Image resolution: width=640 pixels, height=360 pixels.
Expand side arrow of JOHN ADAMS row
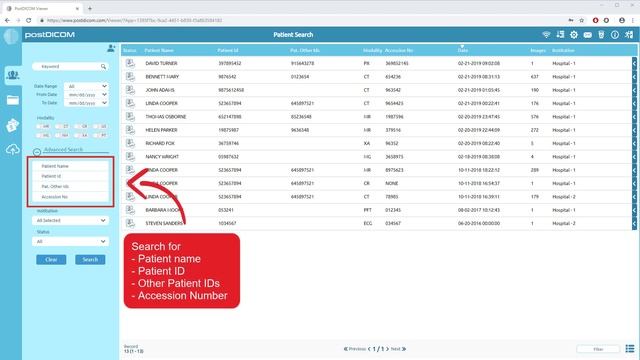pyautogui.click(x=634, y=90)
